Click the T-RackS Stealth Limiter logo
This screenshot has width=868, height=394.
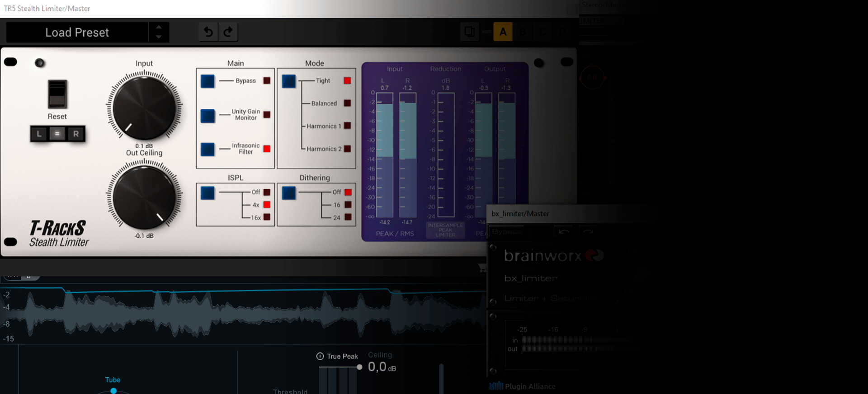(x=59, y=234)
